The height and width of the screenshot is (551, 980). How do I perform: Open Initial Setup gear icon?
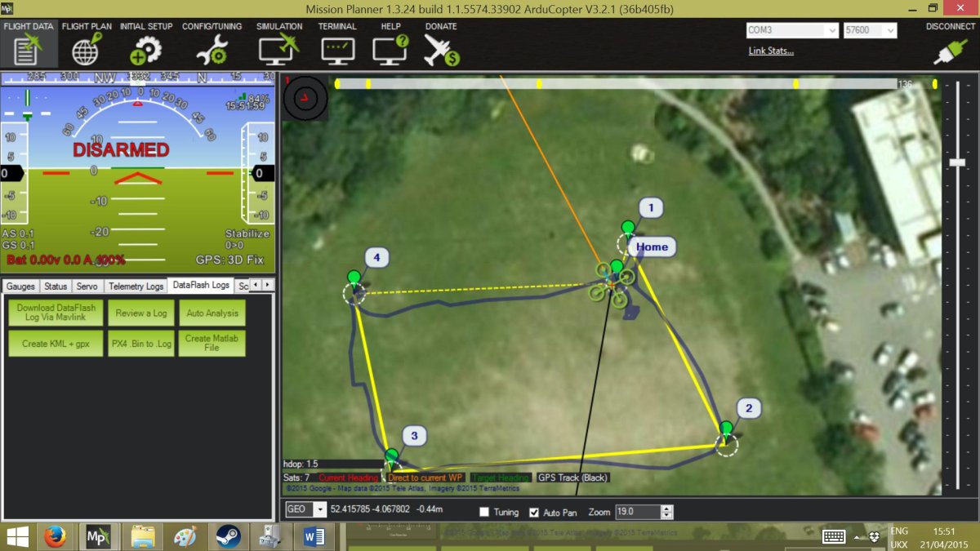coord(146,50)
